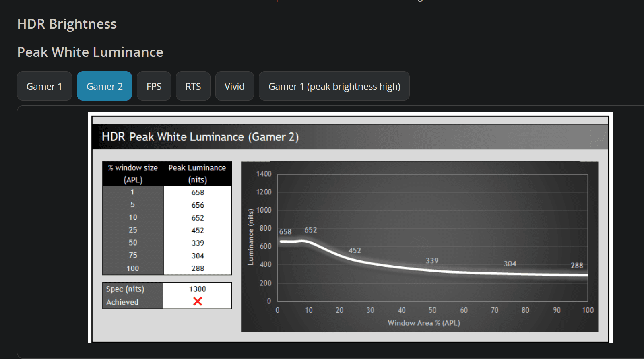Click the window size 25 row label

pyautogui.click(x=133, y=230)
